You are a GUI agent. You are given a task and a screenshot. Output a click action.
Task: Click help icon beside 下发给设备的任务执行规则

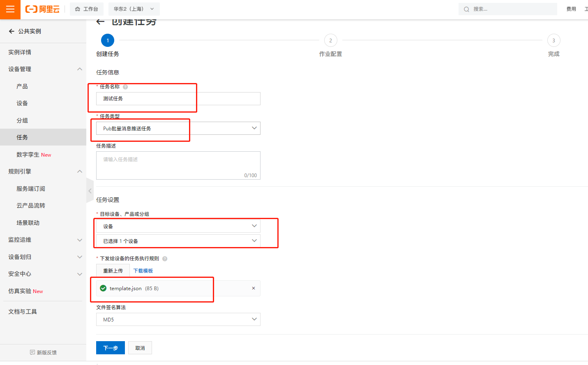pyautogui.click(x=165, y=259)
